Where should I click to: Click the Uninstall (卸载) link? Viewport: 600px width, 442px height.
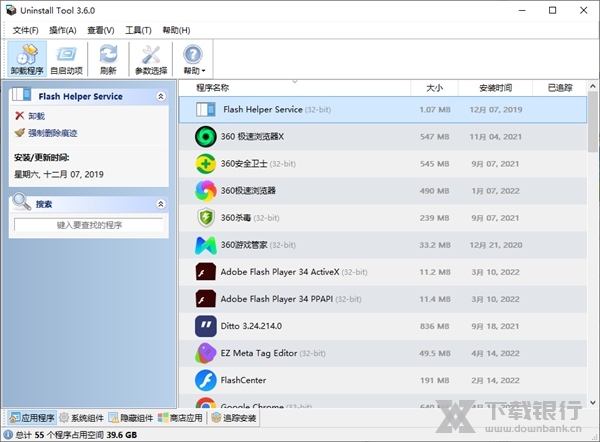pyautogui.click(x=36, y=116)
